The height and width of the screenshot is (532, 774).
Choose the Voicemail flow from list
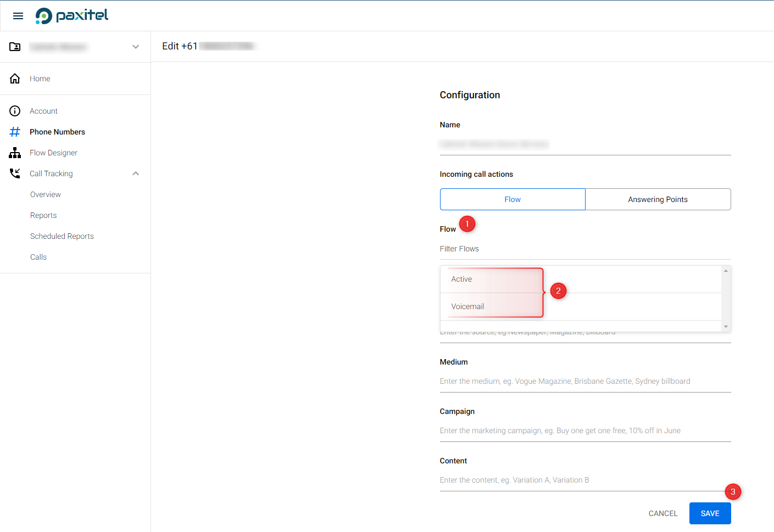467,306
